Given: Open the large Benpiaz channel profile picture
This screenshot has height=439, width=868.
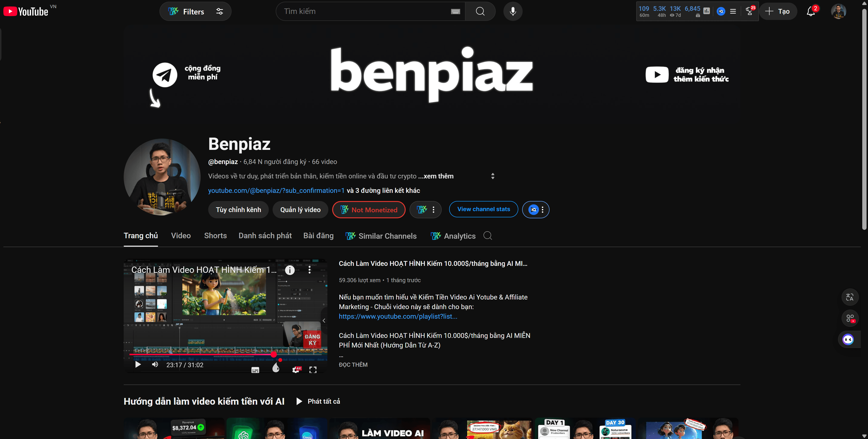Looking at the screenshot, I should 162,177.
